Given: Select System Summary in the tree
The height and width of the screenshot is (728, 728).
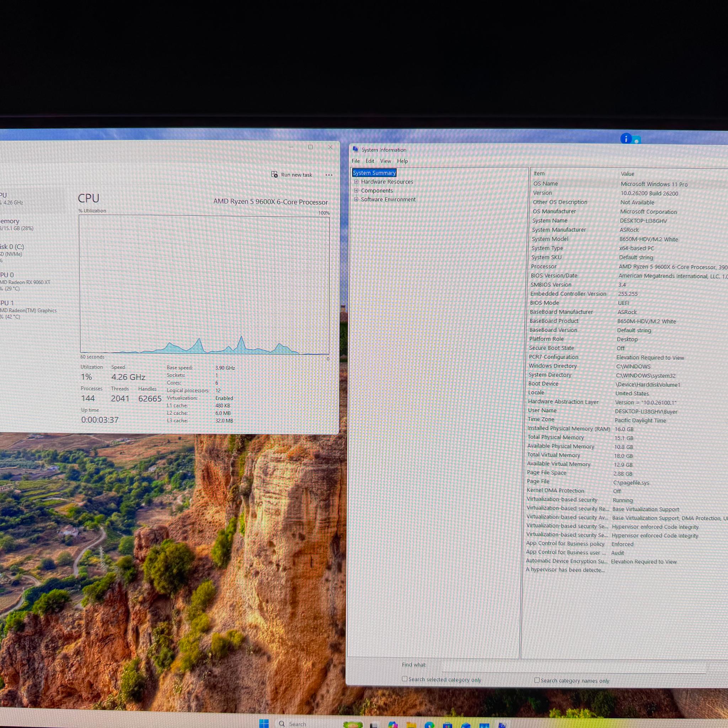Looking at the screenshot, I should point(374,172).
